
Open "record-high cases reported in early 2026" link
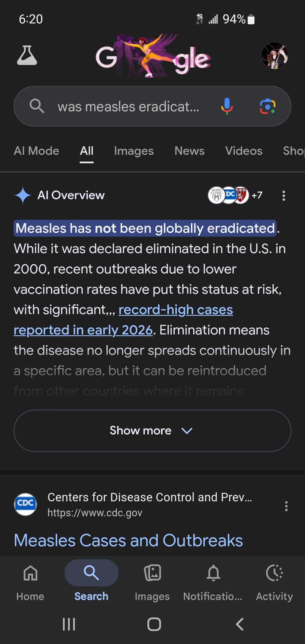tap(176, 310)
